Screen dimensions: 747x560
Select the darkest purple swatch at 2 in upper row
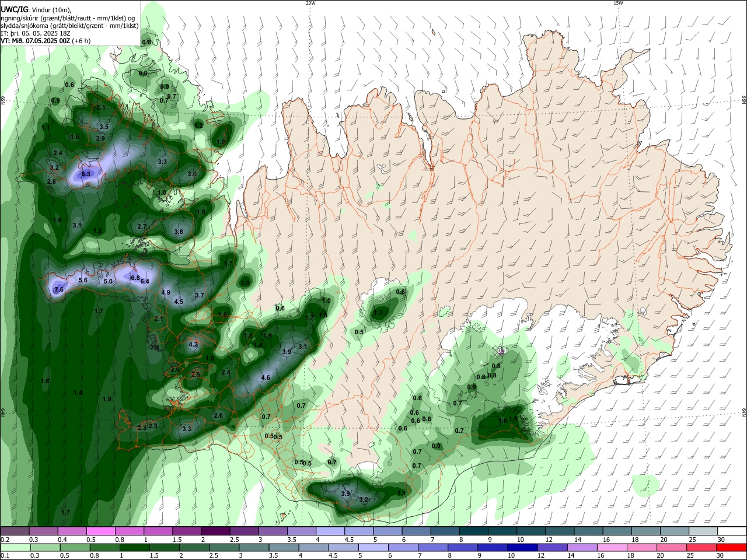point(215,531)
